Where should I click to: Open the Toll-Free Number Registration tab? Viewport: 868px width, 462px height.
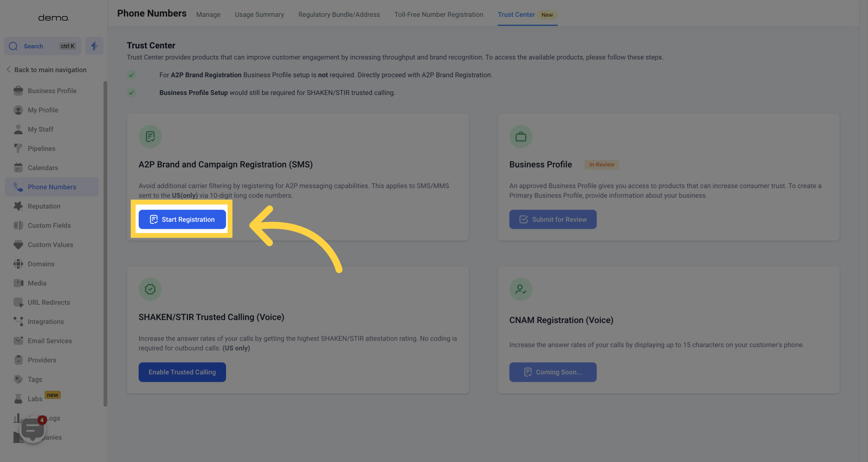pyautogui.click(x=438, y=14)
